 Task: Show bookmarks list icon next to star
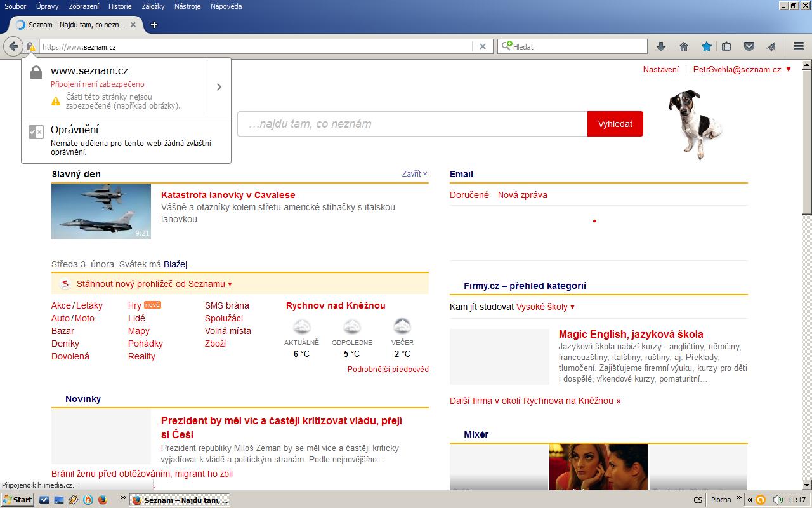726,46
